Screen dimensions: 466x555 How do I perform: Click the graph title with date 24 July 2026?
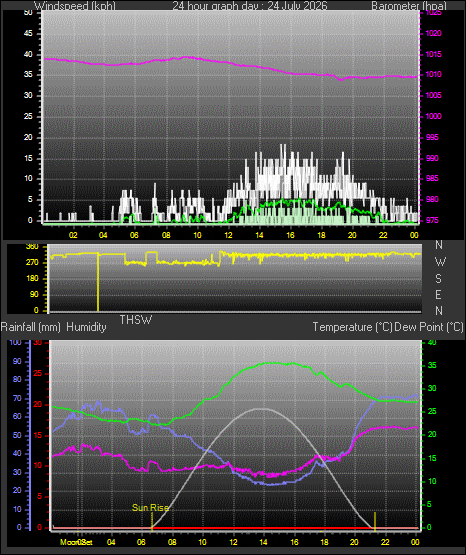pyautogui.click(x=250, y=6)
